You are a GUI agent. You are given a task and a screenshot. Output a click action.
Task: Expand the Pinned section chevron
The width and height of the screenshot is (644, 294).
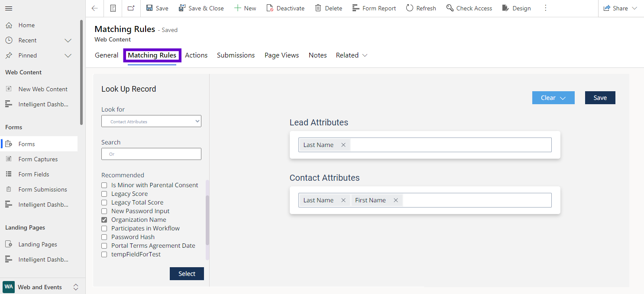point(68,55)
